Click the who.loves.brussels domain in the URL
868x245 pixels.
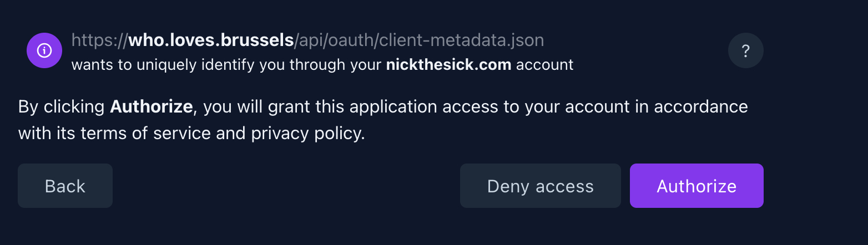211,40
